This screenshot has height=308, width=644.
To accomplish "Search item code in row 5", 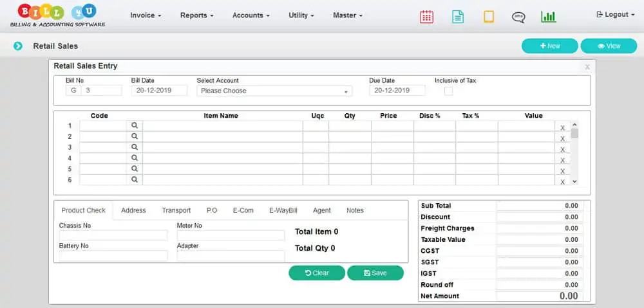I will (135, 168).
